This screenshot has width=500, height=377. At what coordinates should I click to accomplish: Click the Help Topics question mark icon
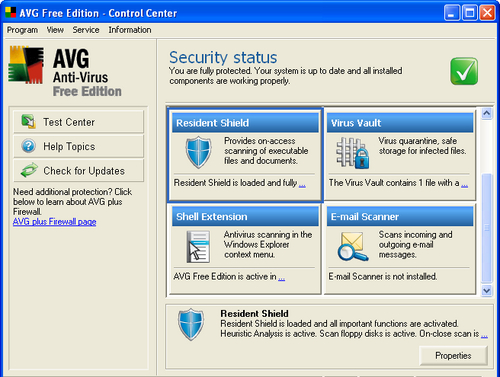pyautogui.click(x=29, y=146)
